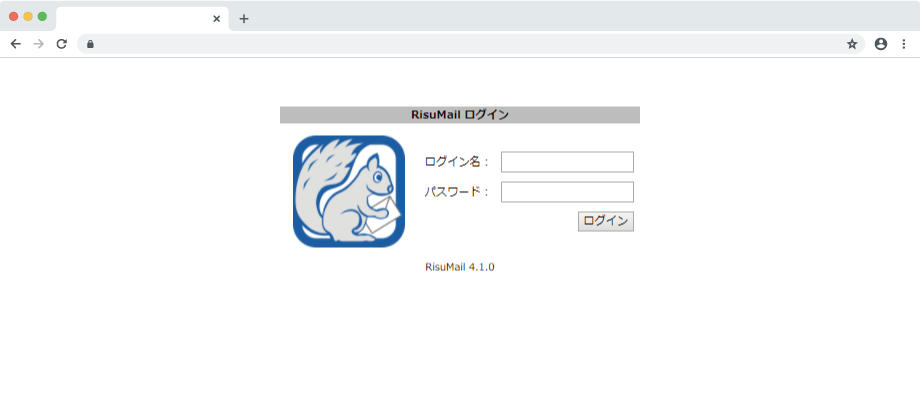The width and height of the screenshot is (920, 400).
Task: Focus the ログイン名 input field
Action: [x=567, y=162]
